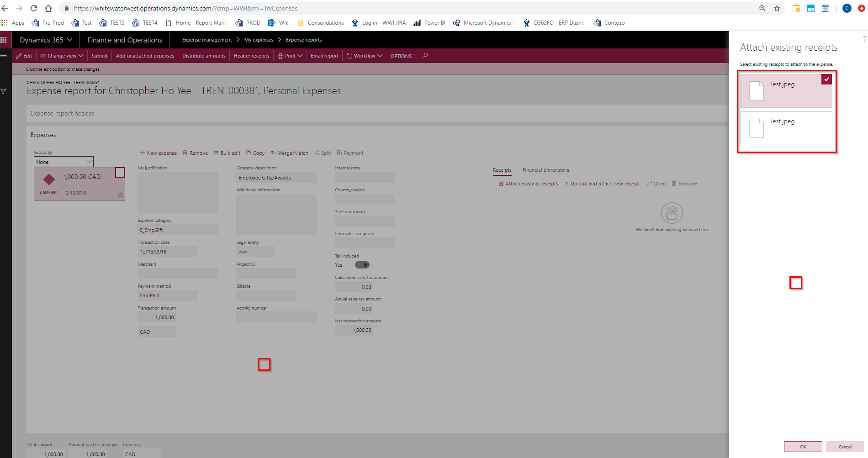
Task: Switch to the Financial dimensions tab
Action: coord(545,170)
